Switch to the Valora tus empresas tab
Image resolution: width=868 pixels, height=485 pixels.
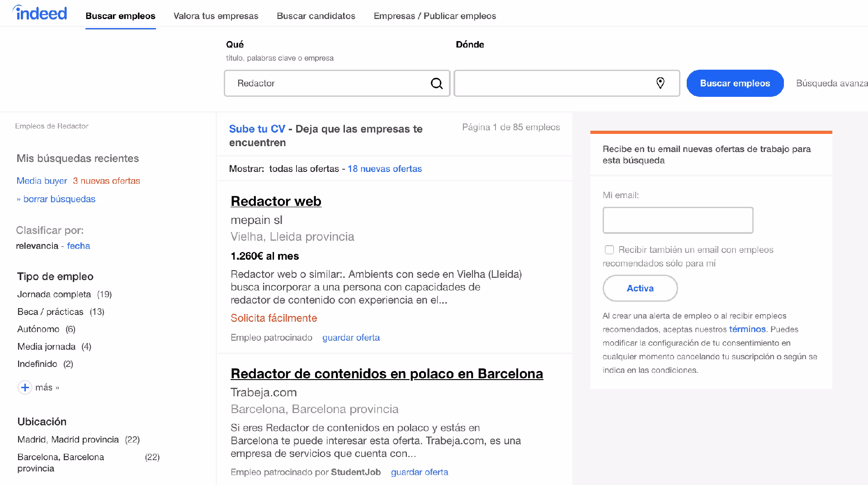click(216, 16)
